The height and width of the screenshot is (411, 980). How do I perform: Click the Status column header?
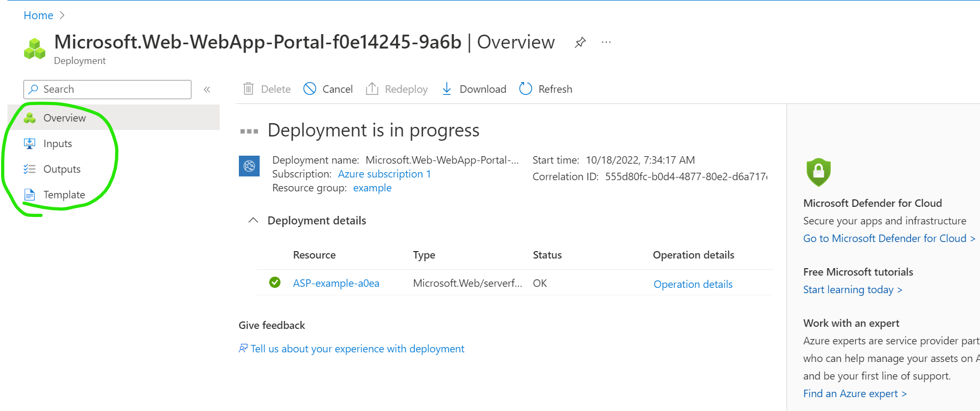547,255
